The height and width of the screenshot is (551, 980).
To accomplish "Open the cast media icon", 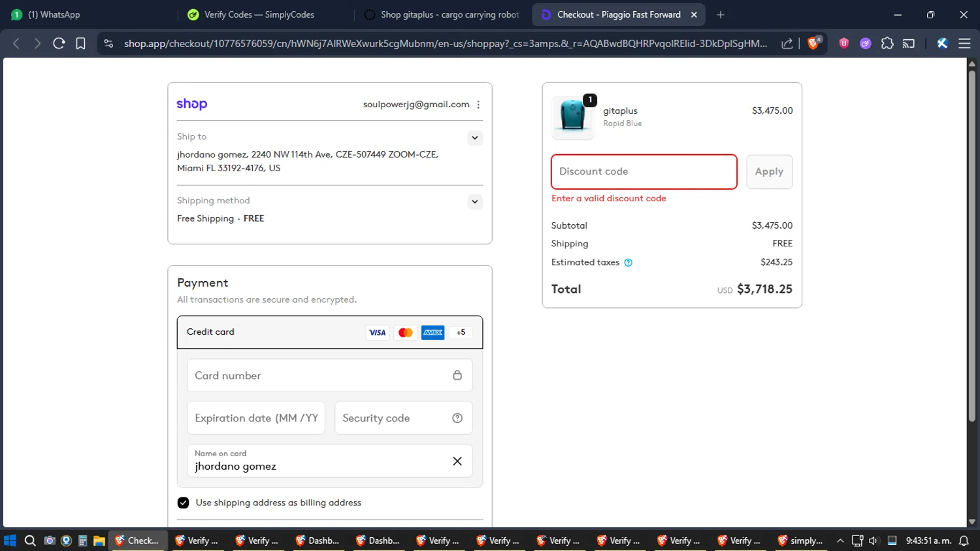I will 909,43.
